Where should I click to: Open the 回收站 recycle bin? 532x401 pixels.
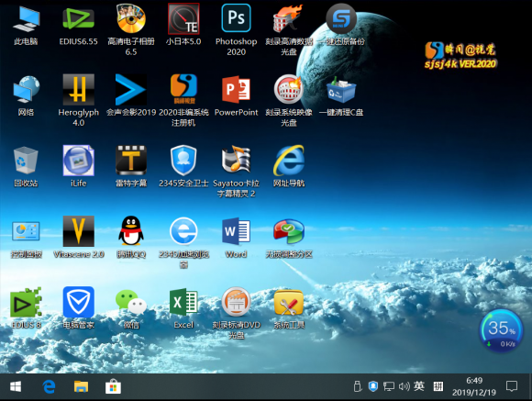26,161
